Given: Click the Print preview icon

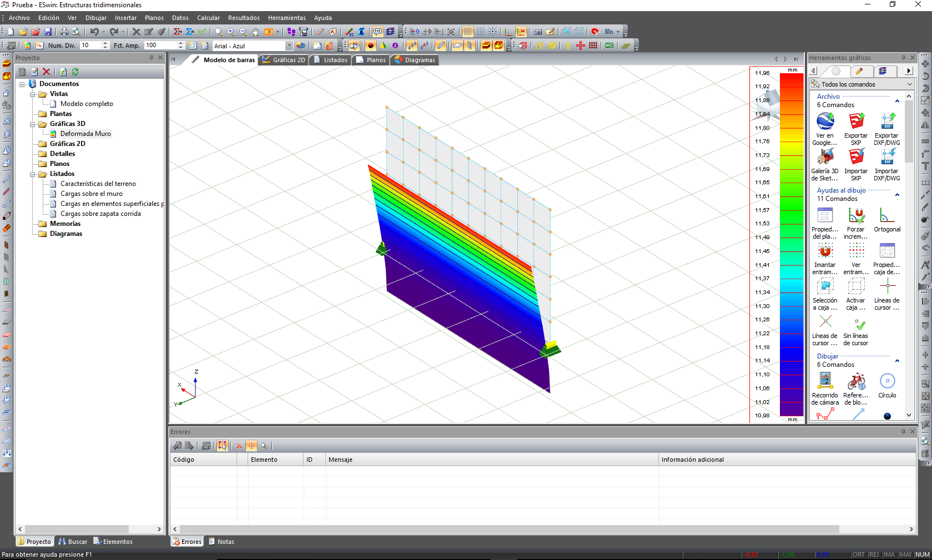Looking at the screenshot, I should 77,32.
